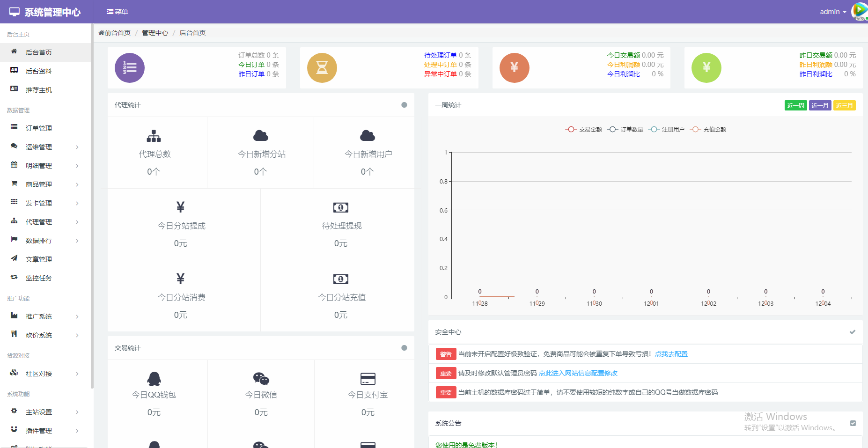The width and height of the screenshot is (868, 448).
Task: Click the 点我去配置 warning link
Action: [x=671, y=354]
